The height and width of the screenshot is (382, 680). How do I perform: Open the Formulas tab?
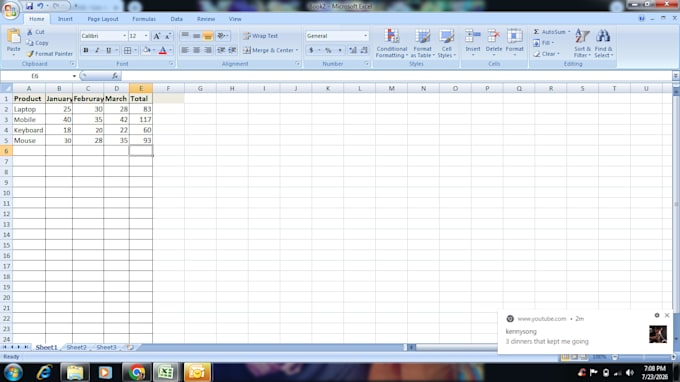[144, 19]
